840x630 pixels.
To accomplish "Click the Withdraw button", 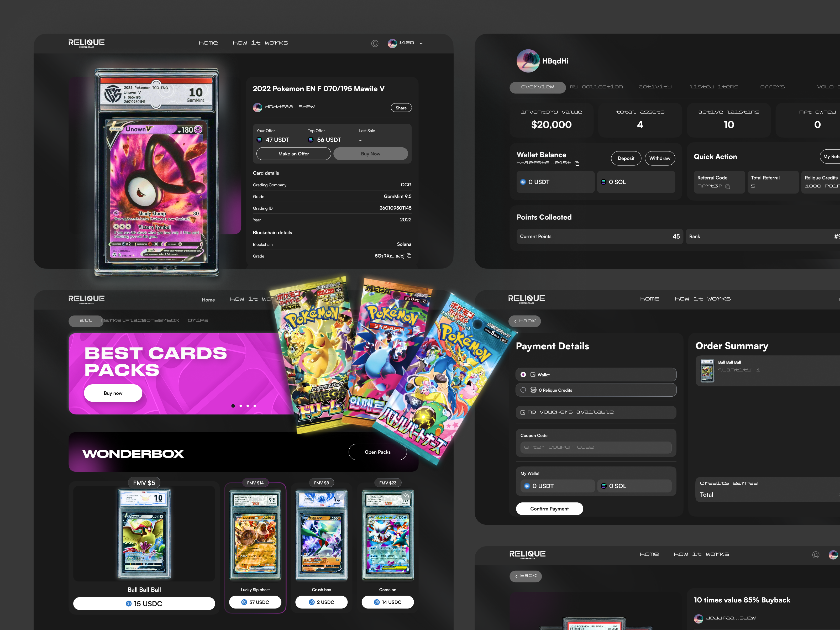I will click(660, 158).
